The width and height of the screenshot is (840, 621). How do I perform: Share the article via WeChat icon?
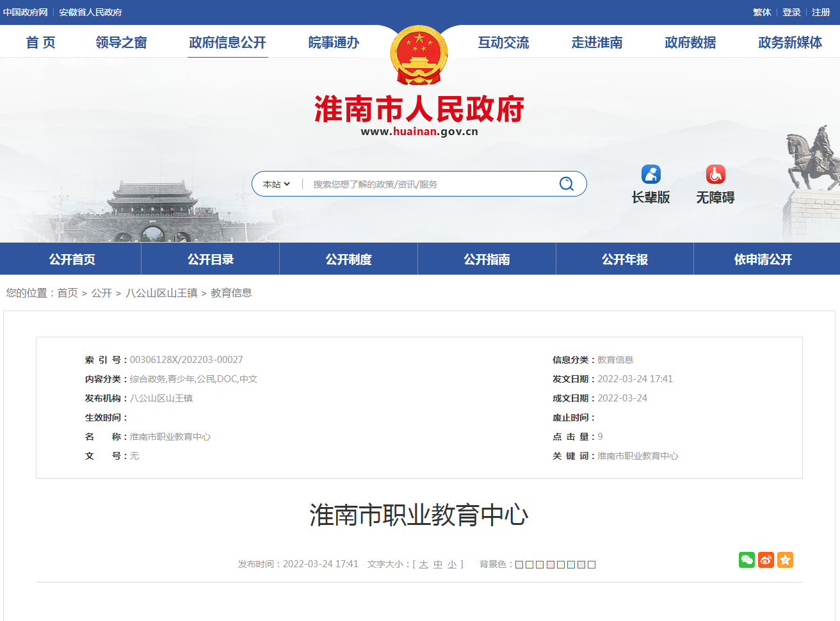click(x=747, y=560)
